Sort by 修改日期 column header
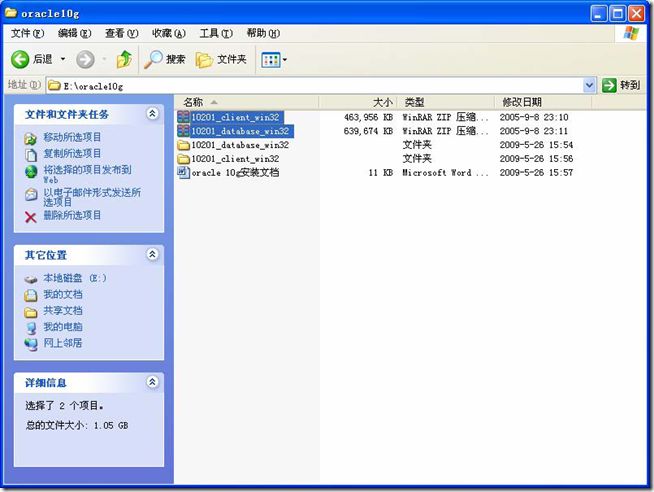 (x=543, y=102)
